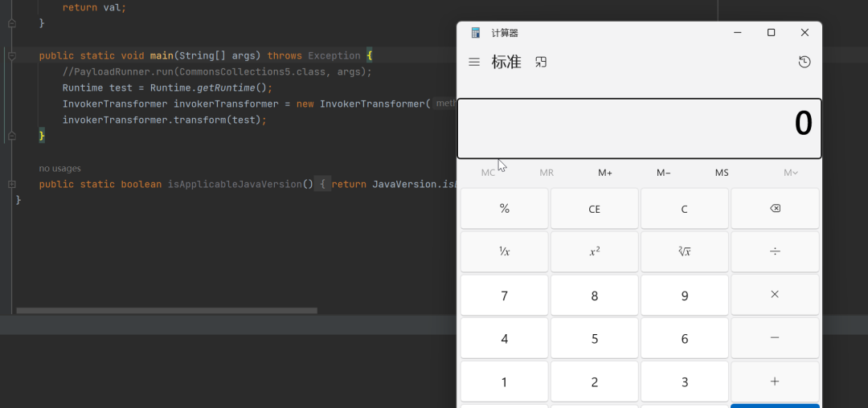
Task: Click the MC memory clear button
Action: [489, 173]
